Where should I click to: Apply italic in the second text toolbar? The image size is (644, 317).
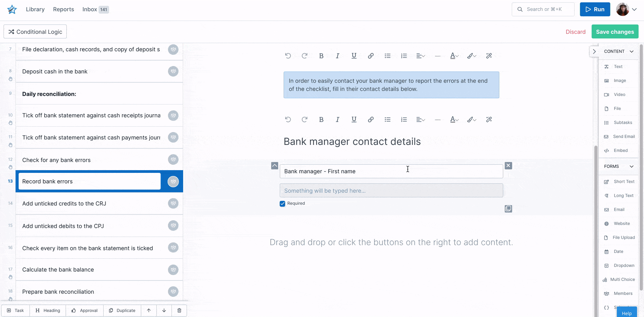coord(338,120)
